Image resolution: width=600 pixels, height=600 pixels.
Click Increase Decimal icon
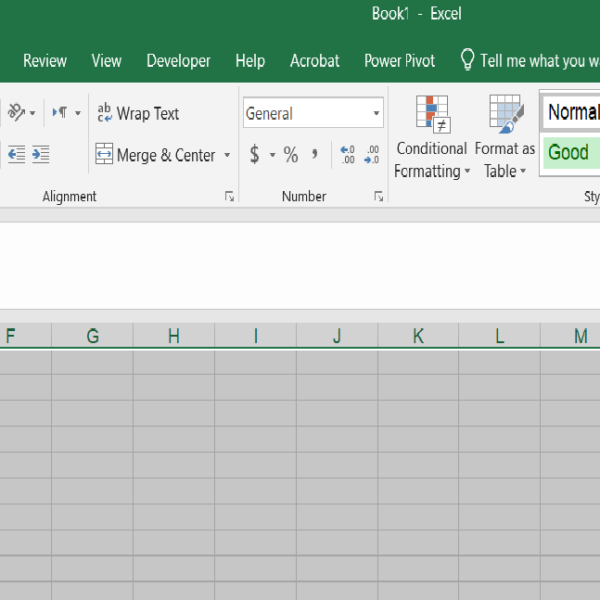coord(347,154)
